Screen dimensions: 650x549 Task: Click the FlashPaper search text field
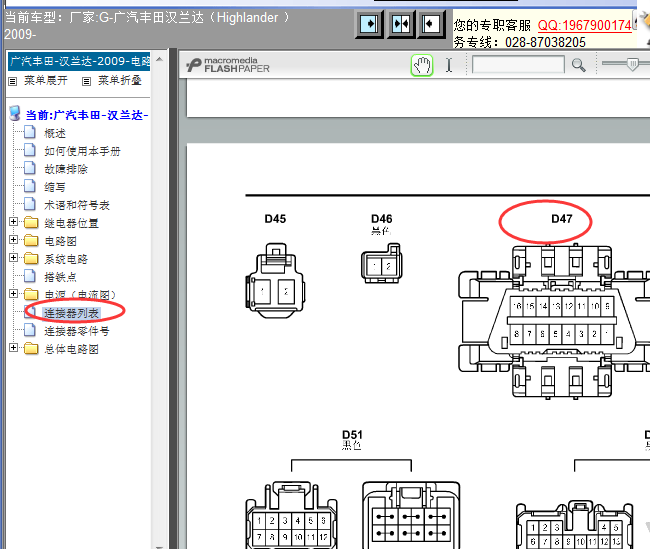[x=518, y=65]
